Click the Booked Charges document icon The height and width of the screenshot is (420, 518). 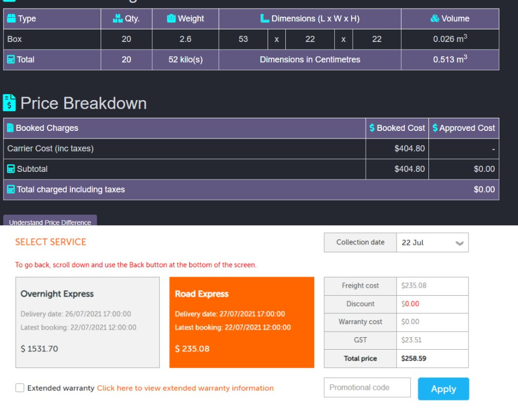(10, 128)
